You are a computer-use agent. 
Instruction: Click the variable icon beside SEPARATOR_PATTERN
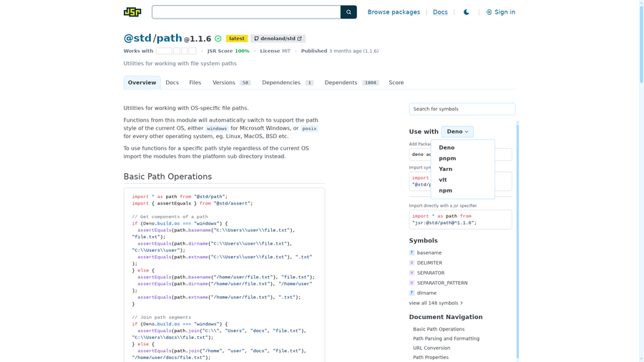411,283
